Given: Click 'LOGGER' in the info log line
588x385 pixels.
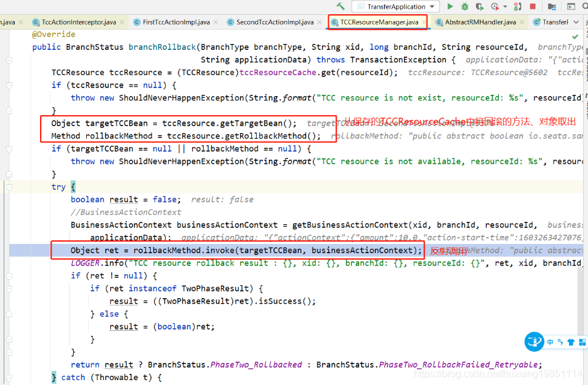Looking at the screenshot, I should tap(85, 263).
